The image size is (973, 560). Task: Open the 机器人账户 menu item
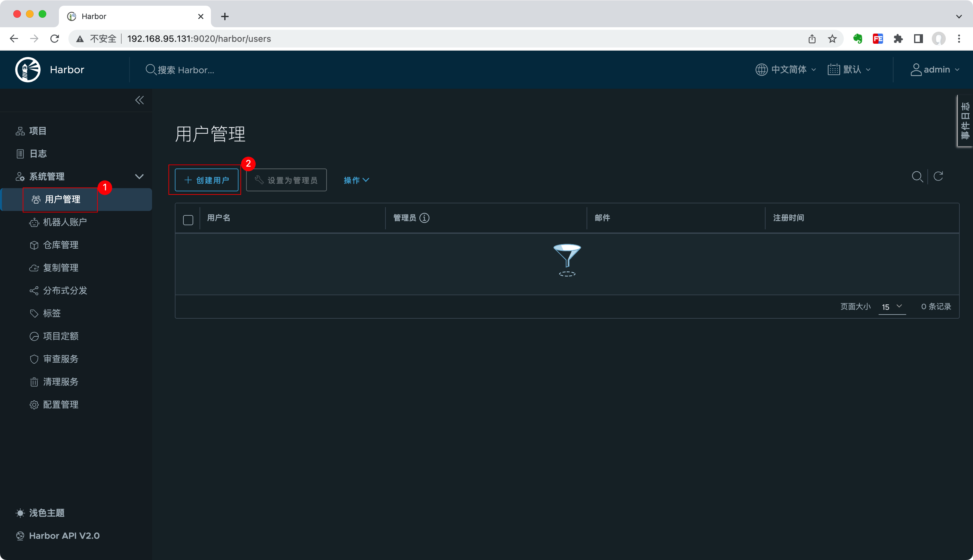tap(65, 222)
